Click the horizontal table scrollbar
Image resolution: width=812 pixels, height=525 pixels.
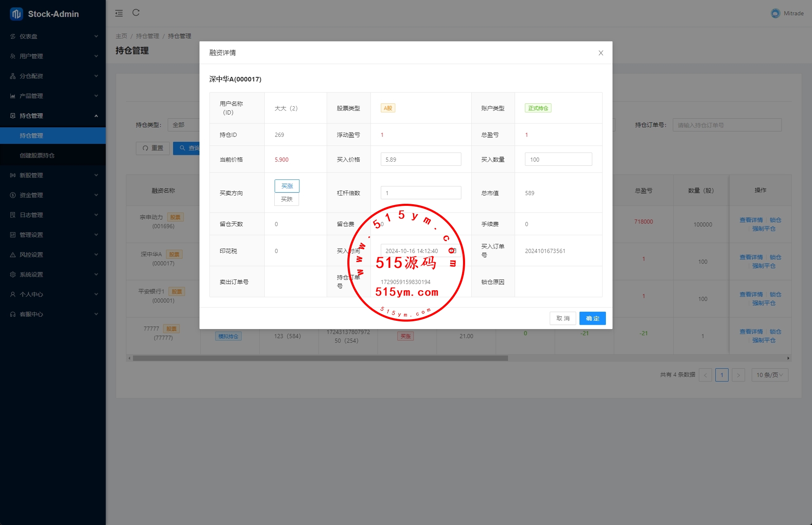[x=320, y=358]
